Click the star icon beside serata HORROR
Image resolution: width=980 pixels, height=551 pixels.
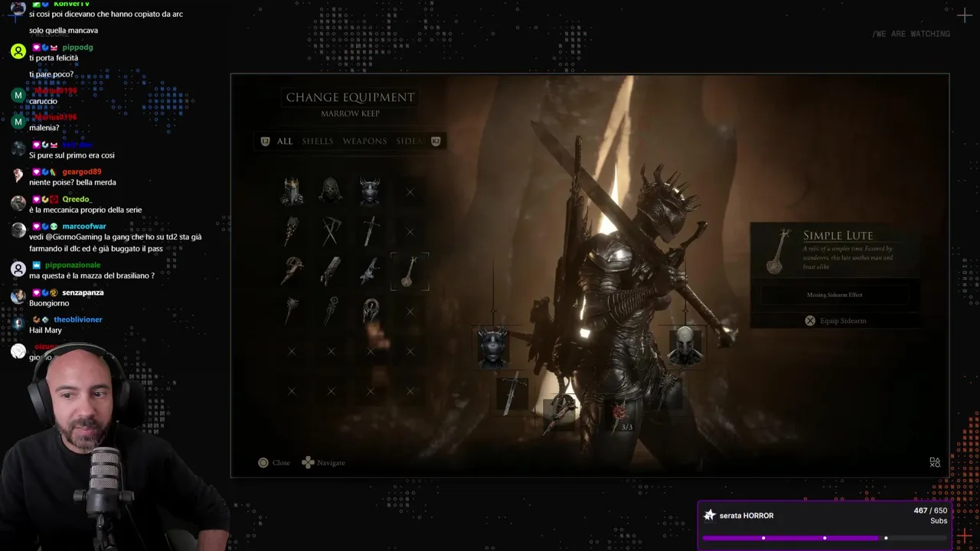(x=710, y=515)
